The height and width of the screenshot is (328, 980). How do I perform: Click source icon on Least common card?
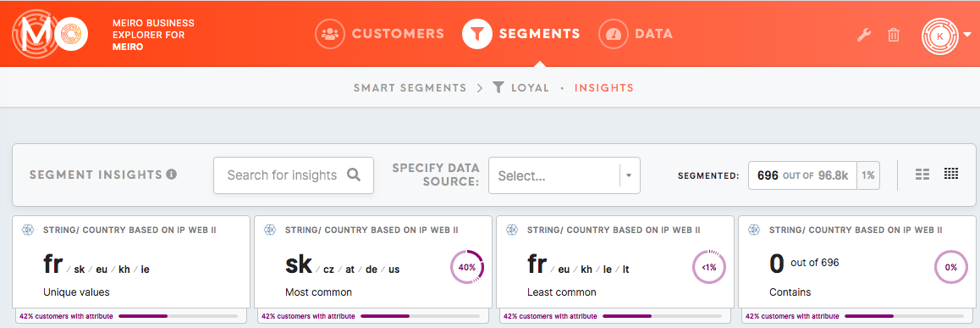point(511,230)
